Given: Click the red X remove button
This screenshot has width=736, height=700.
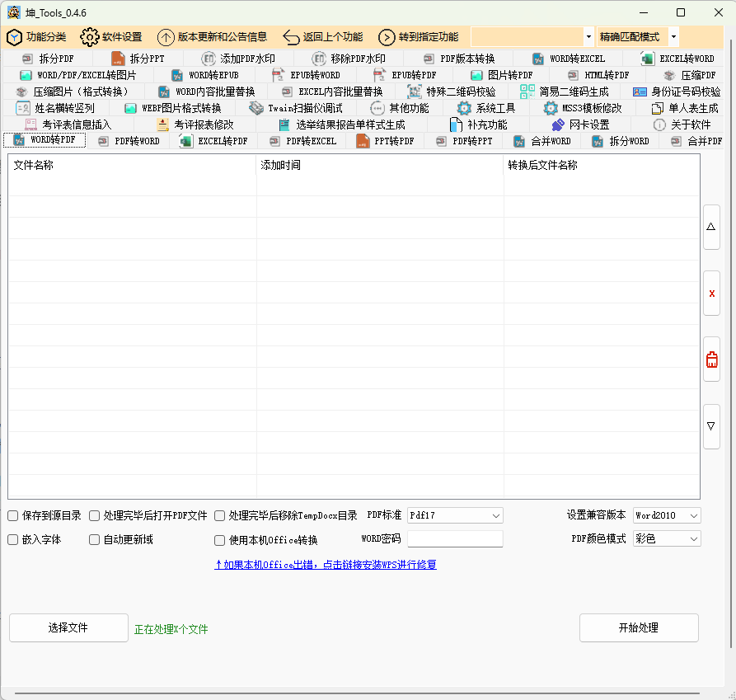Looking at the screenshot, I should (x=711, y=294).
